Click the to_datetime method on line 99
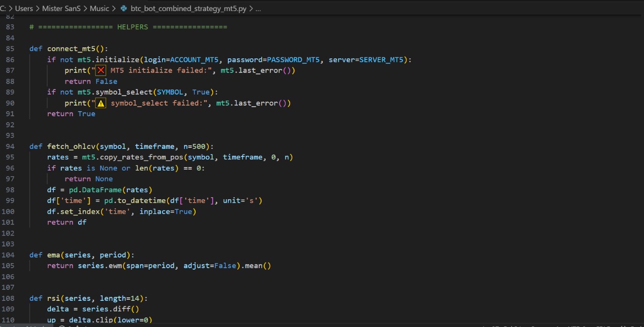The image size is (644, 327). pos(141,201)
